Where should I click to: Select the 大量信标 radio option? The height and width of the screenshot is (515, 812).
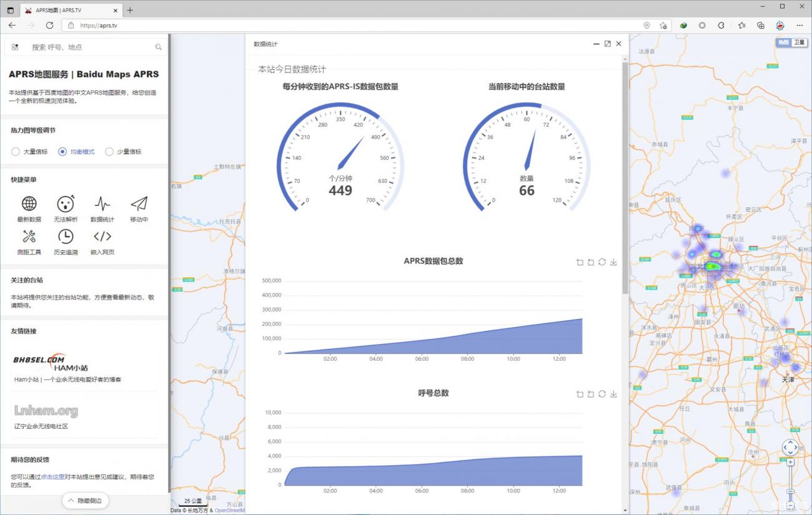(16, 152)
